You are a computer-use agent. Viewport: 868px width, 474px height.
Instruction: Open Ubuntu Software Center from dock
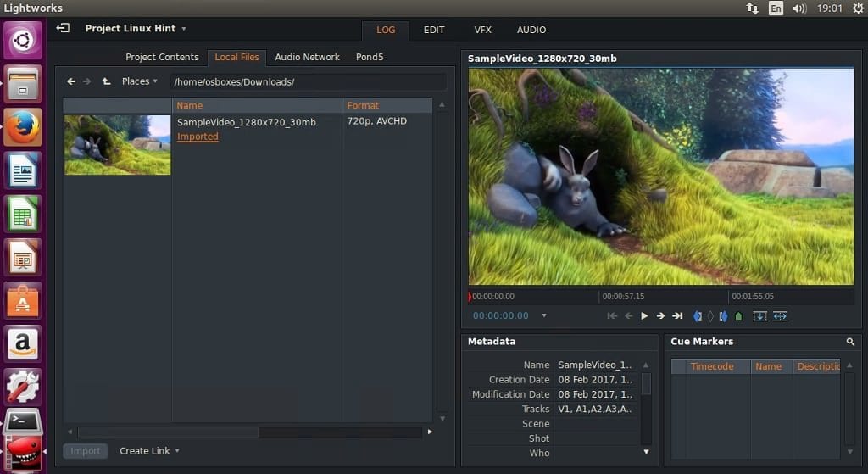tap(23, 301)
